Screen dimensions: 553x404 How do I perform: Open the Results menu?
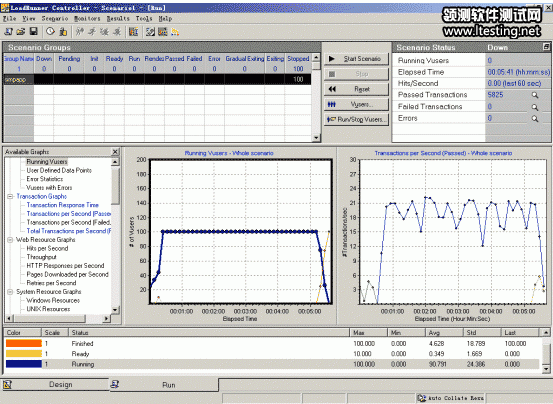pyautogui.click(x=118, y=18)
